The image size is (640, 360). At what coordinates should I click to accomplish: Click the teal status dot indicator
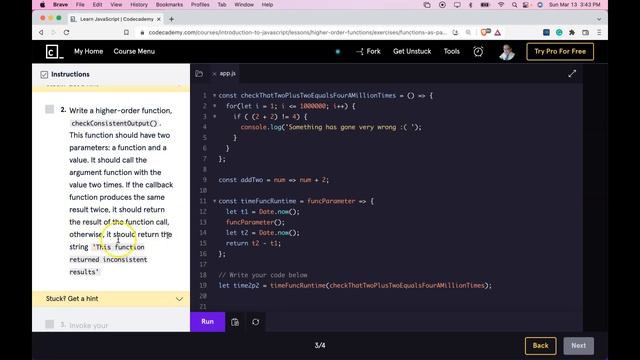tap(338, 51)
